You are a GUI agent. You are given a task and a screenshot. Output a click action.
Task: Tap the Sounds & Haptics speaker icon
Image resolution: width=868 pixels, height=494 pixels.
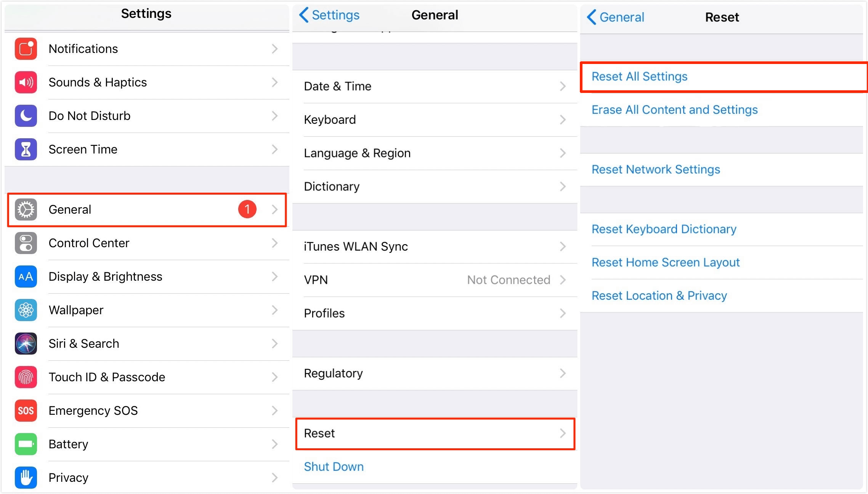pos(26,82)
